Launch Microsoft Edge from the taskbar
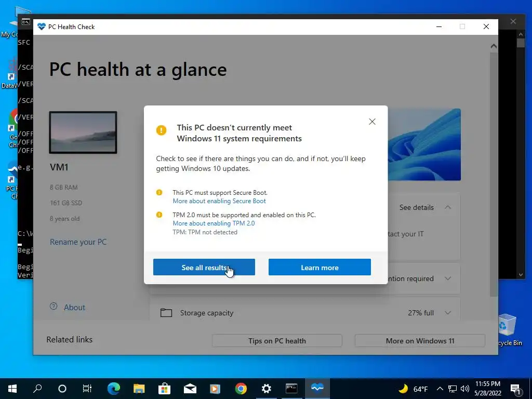 pos(114,389)
